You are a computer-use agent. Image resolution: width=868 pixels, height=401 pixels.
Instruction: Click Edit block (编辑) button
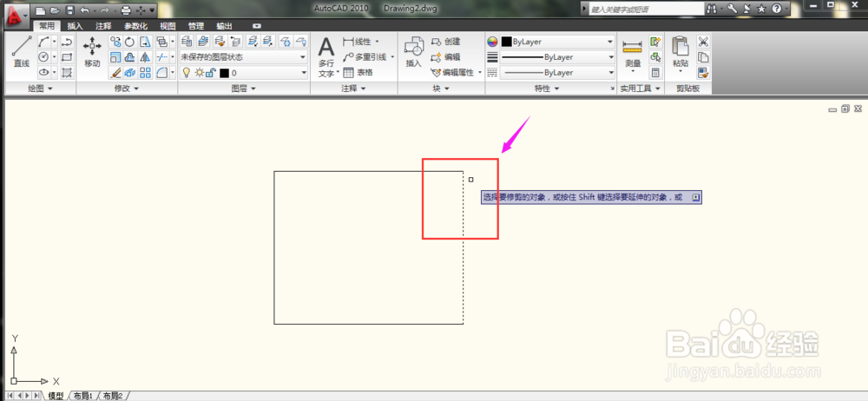coord(446,57)
